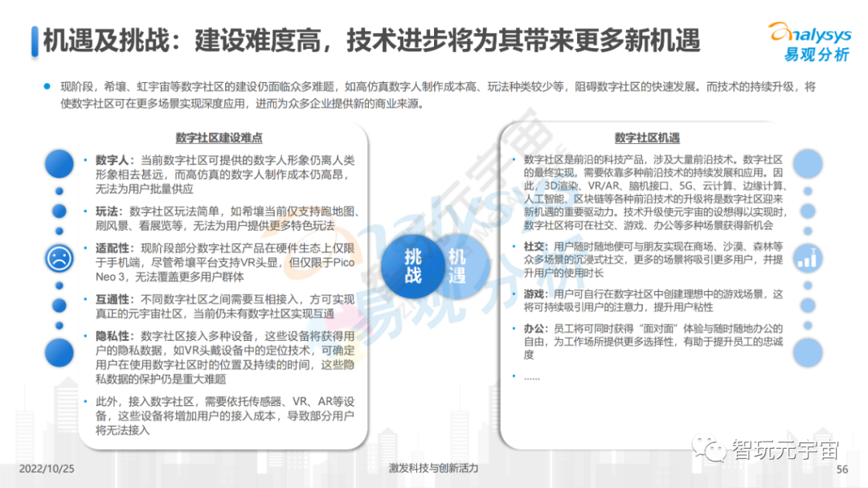Click the date 2022/10/25
The height and width of the screenshot is (488, 868).
[47, 469]
